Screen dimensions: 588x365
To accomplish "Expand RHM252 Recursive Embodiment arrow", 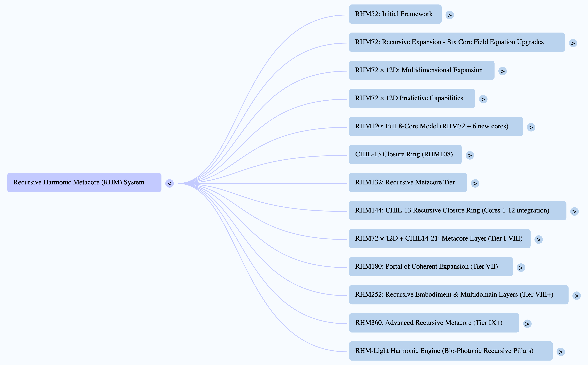I will pos(576,296).
